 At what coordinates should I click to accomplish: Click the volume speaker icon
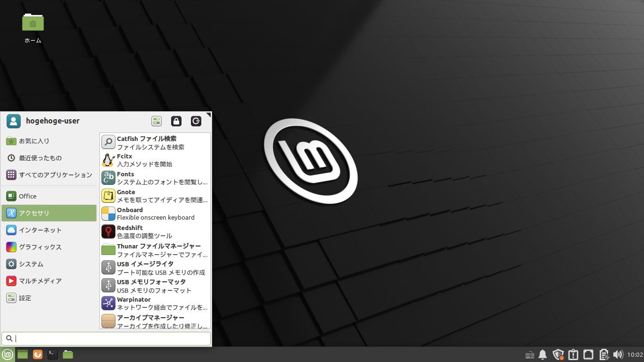coord(618,354)
